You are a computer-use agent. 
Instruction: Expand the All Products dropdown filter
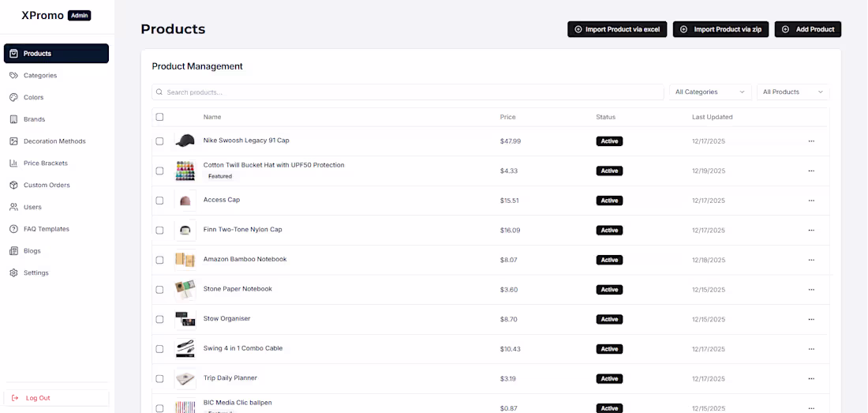(x=792, y=92)
